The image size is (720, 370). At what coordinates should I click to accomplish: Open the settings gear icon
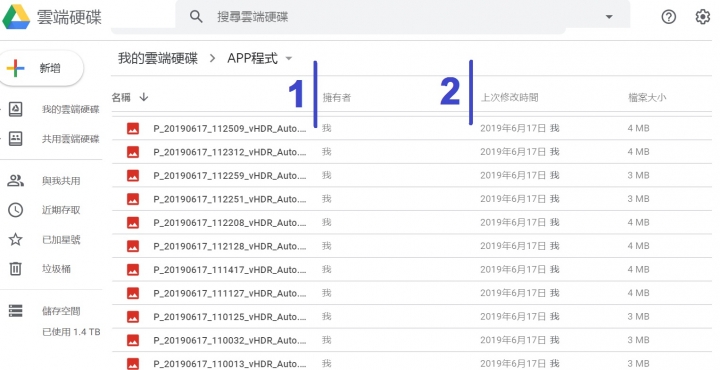pyautogui.click(x=703, y=17)
